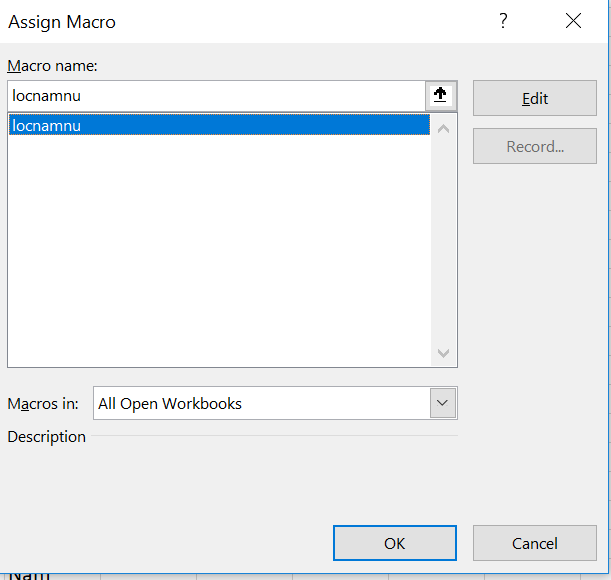This screenshot has height=580, width=611.
Task: Click into the Macro name text field
Action: pyautogui.click(x=215, y=96)
